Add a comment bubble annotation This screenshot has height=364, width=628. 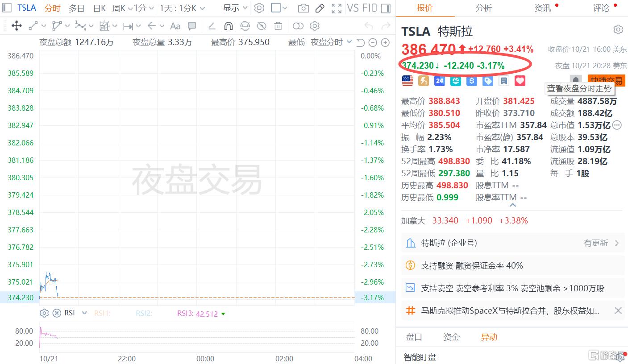192,26
